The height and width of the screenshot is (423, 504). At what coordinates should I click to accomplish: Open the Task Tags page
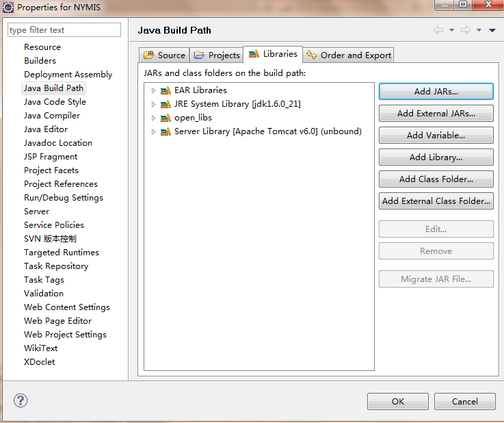click(x=44, y=280)
